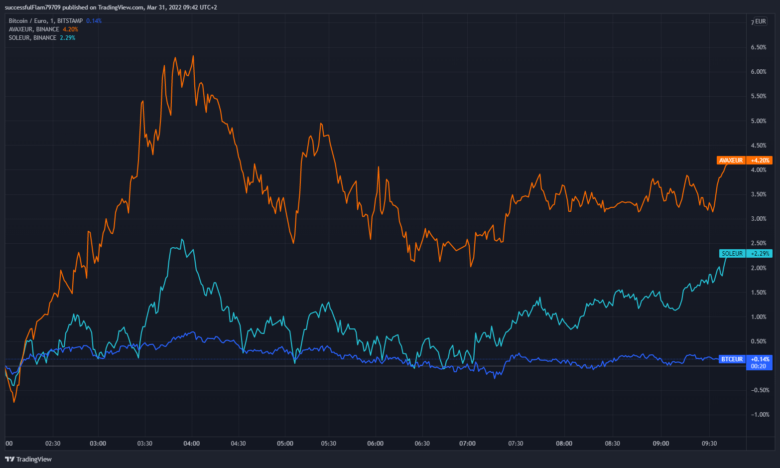Image resolution: width=780 pixels, height=468 pixels.
Task: Click the orange AVAXEUR price axis tag
Action: pyautogui.click(x=731, y=160)
